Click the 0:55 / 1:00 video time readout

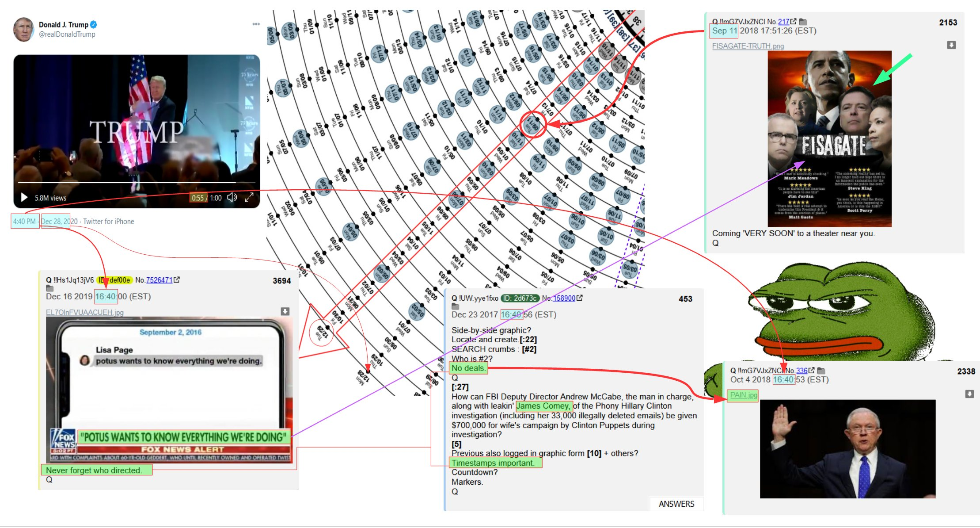pos(206,198)
